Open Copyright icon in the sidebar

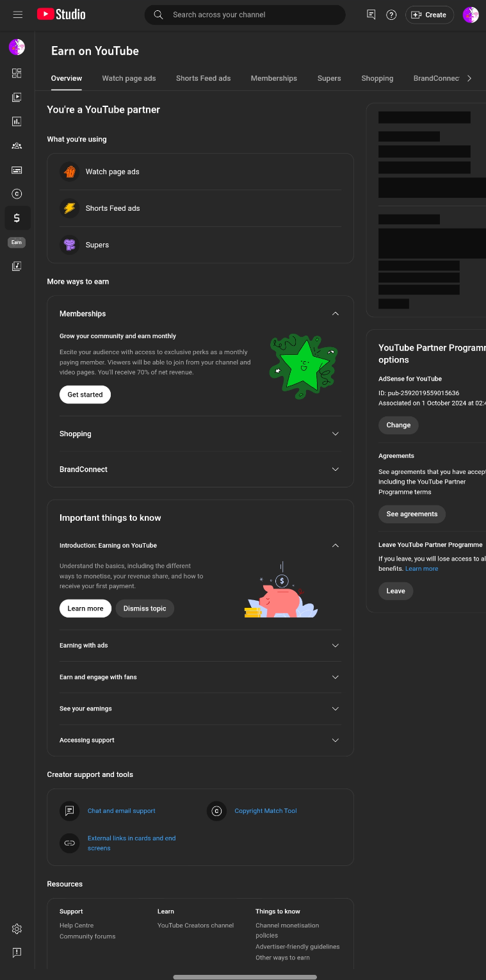tap(17, 194)
